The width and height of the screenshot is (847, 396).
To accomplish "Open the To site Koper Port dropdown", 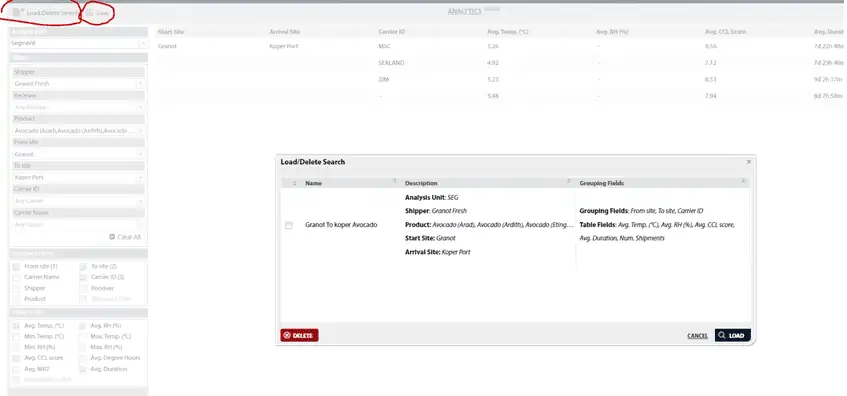I will tap(78, 178).
